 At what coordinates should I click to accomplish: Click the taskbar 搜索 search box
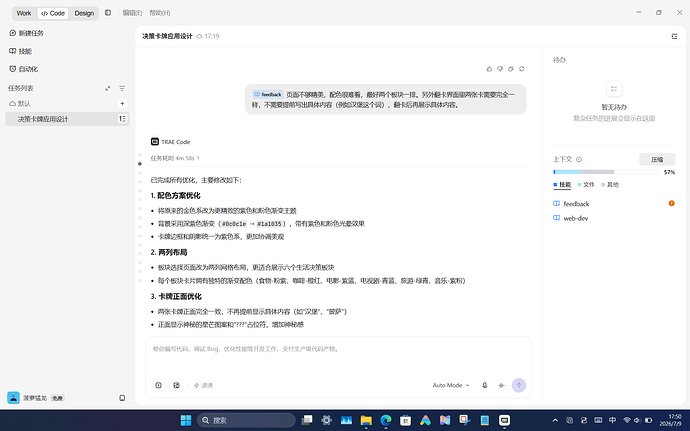(246, 420)
